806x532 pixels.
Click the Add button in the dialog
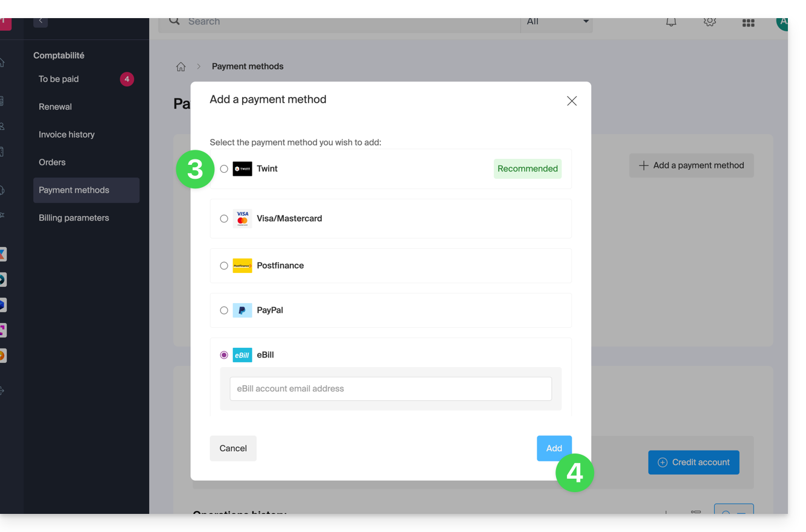click(553, 448)
